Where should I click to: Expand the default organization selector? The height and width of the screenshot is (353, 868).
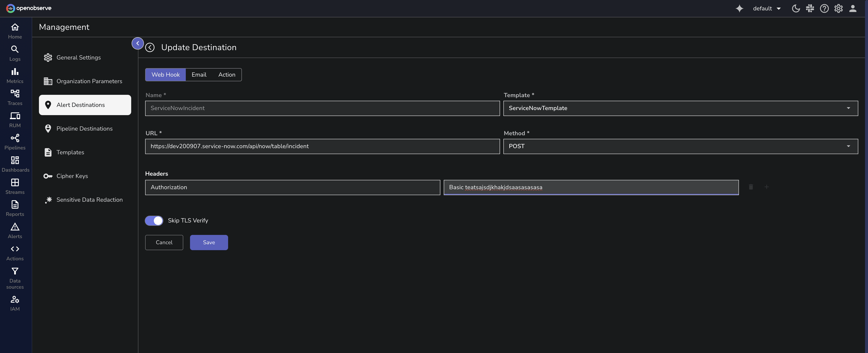767,8
